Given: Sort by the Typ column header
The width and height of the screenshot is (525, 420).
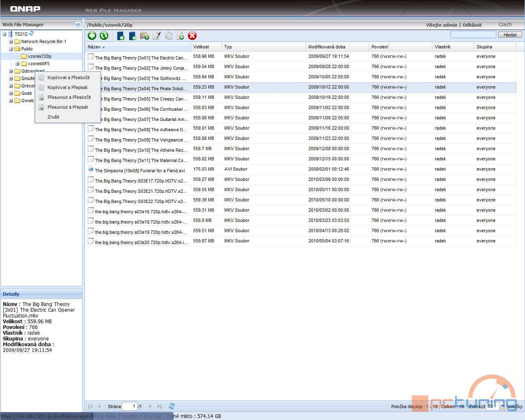Looking at the screenshot, I should tap(264, 47).
